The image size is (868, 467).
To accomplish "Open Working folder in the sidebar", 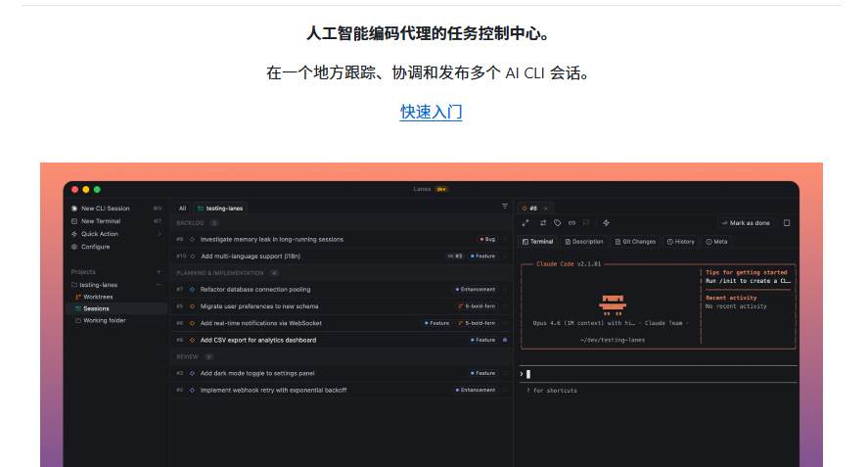I will coord(100,320).
